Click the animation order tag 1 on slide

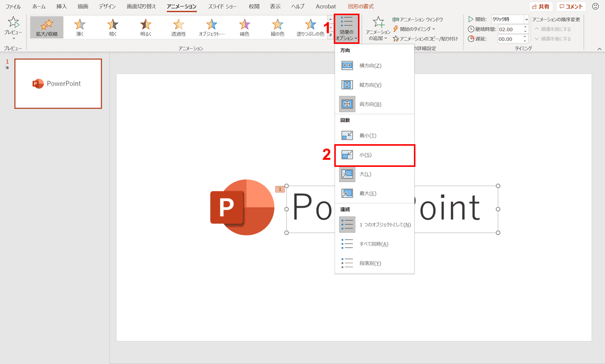(x=280, y=189)
